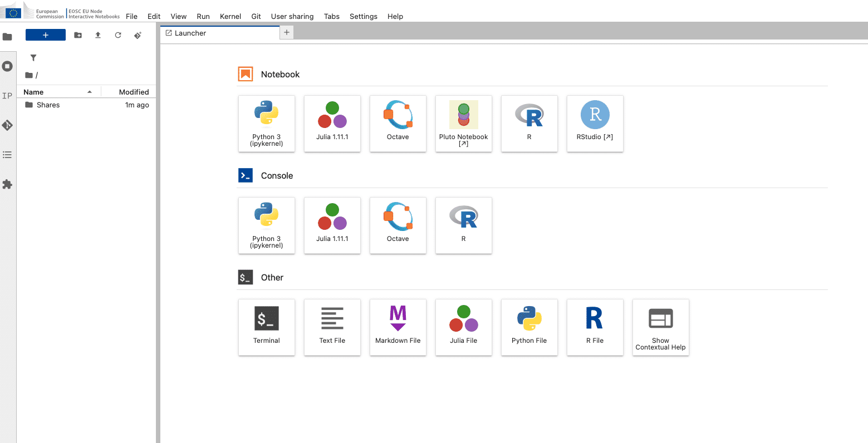
Task: Create a new Python File
Action: click(529, 327)
